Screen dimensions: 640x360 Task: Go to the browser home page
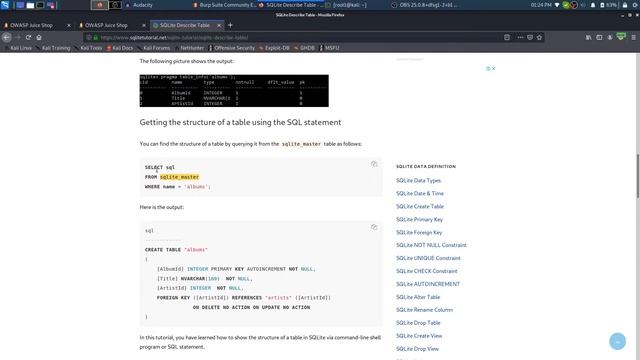click(39, 37)
